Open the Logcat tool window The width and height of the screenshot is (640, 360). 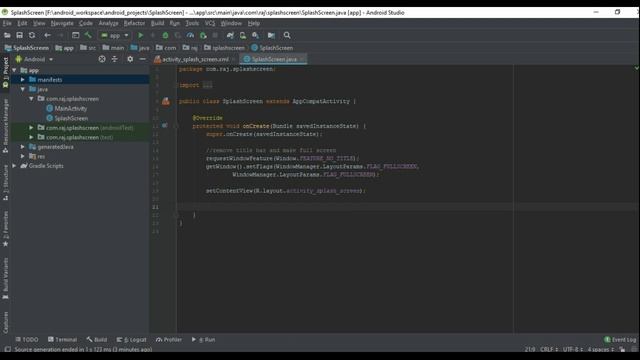131,340
